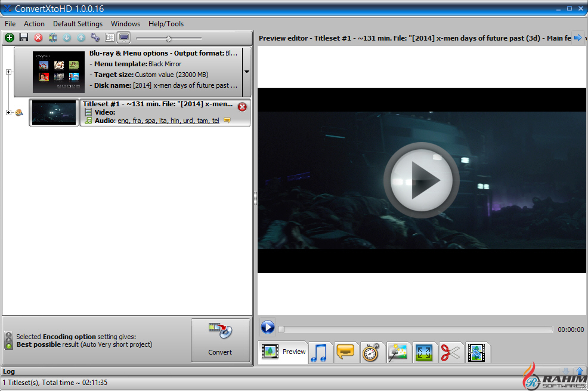Open the File menu
Viewport: 588px width, 391px height.
pyautogui.click(x=10, y=24)
